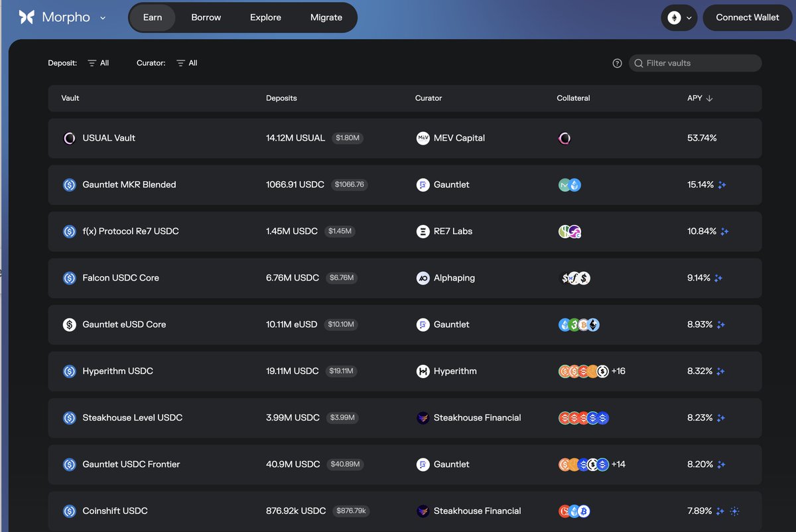
Task: Sort by the Deposits column header
Action: click(x=281, y=98)
